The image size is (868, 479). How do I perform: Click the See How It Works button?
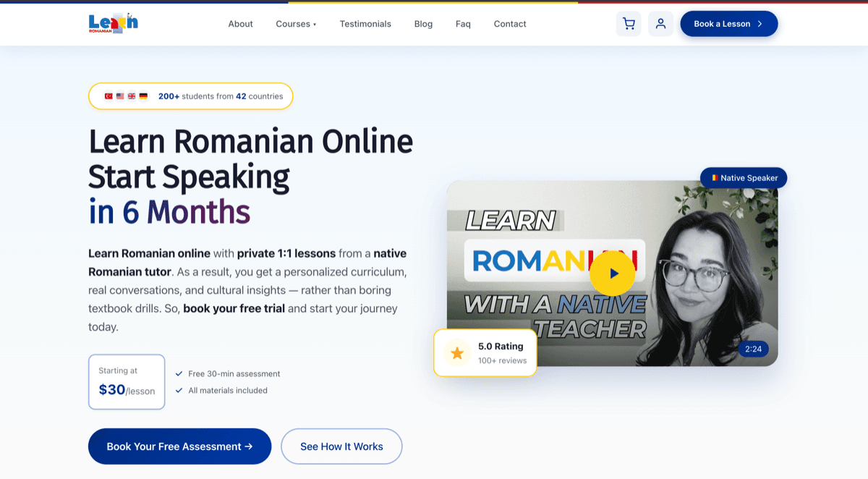341,446
